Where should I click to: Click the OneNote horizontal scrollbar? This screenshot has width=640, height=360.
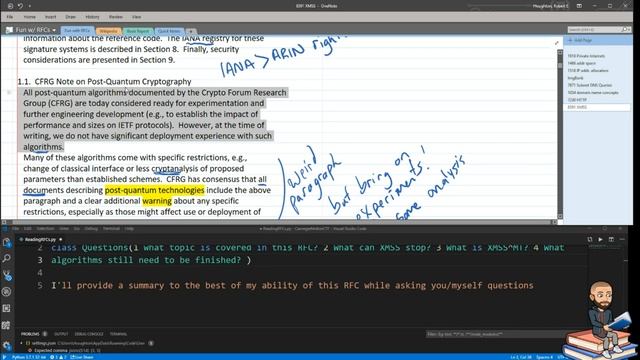coord(279,222)
